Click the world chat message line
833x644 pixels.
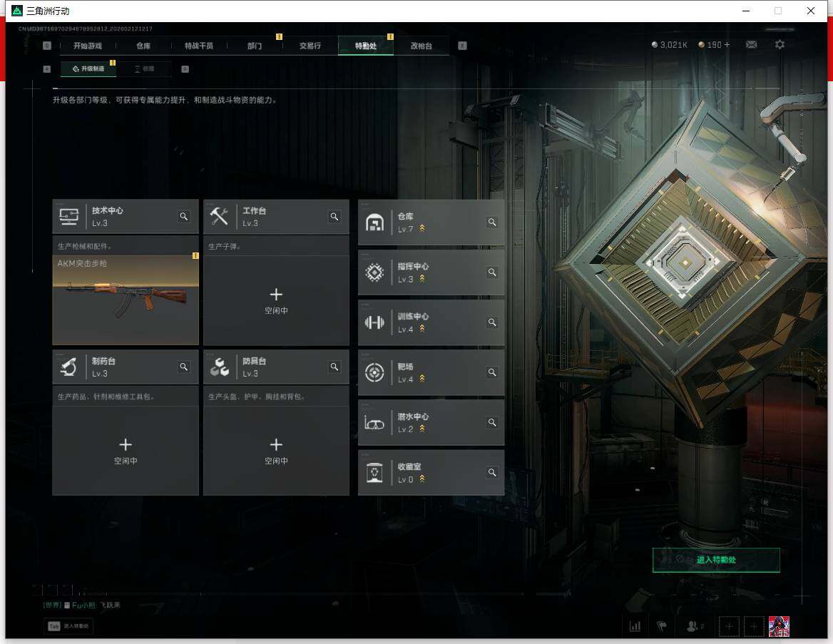click(82, 605)
